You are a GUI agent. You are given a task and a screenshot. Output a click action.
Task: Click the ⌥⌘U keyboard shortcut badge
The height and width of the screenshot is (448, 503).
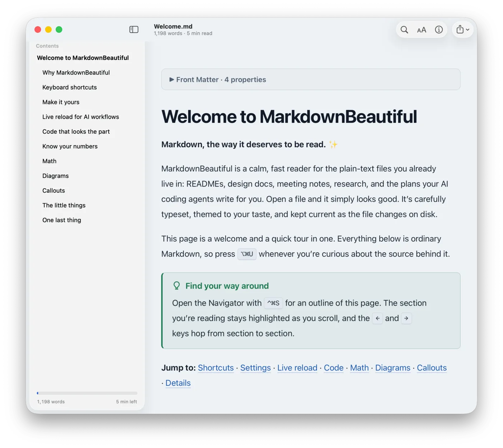[x=247, y=254]
